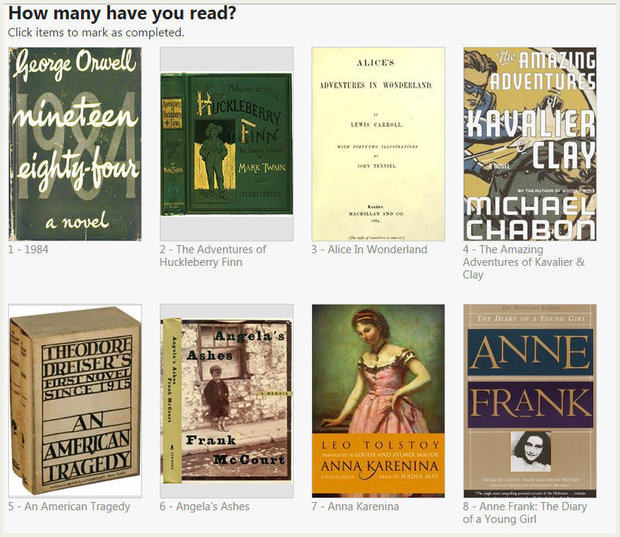620x537 pixels.
Task: Select 'The Amazing Adventures of Kavalier & Clay' caption
Action: click(x=524, y=262)
